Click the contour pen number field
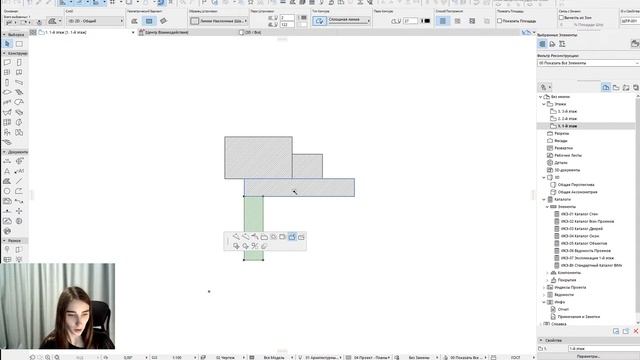 point(410,21)
